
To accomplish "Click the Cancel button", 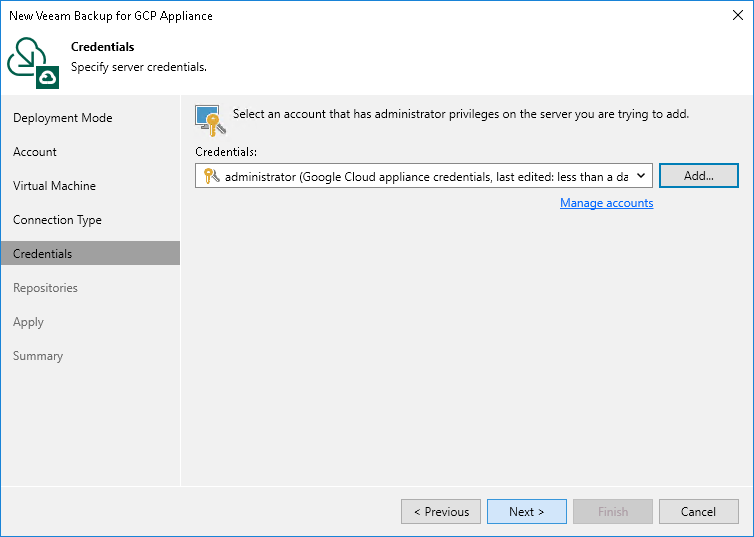I will 699,512.
